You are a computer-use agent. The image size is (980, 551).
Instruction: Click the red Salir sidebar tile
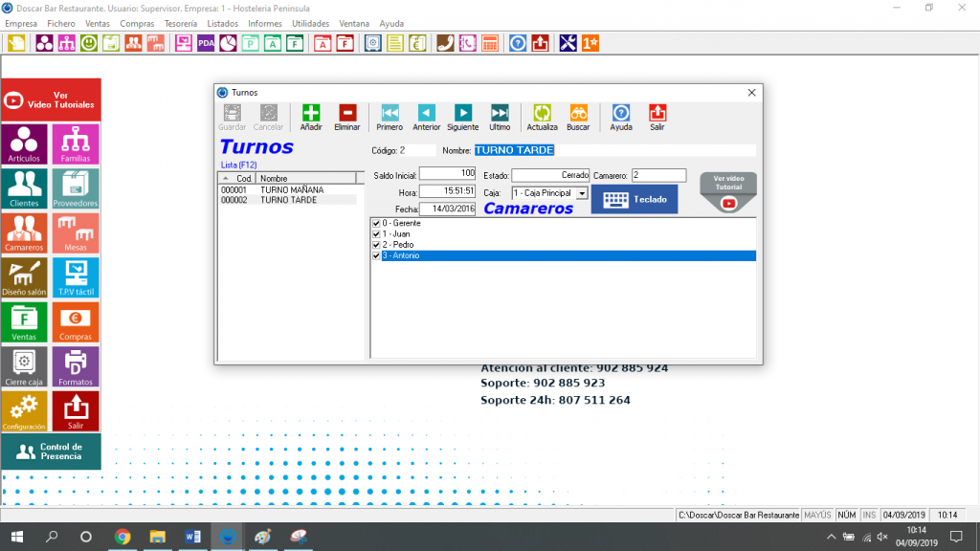(x=76, y=411)
